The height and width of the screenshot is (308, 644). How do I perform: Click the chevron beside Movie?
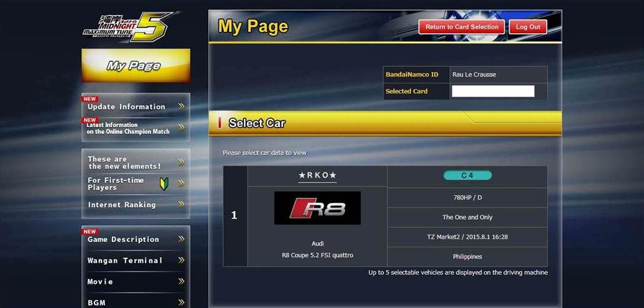(x=181, y=282)
